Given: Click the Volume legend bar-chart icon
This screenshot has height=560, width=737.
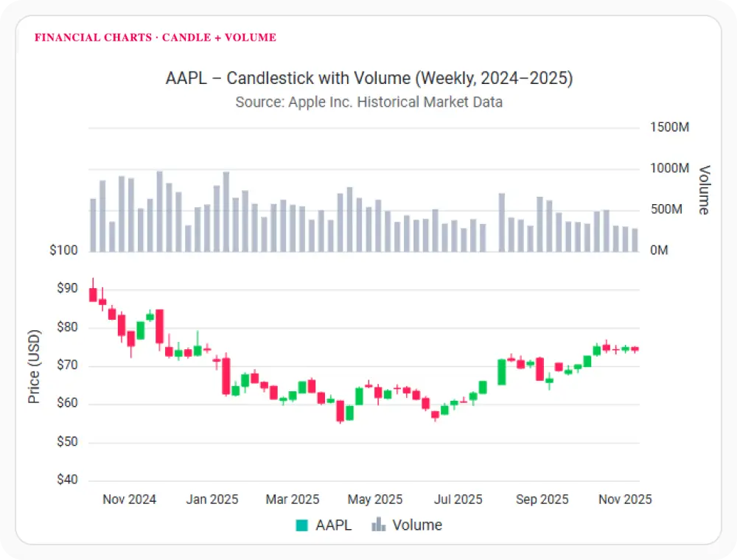Looking at the screenshot, I should tap(378, 525).
